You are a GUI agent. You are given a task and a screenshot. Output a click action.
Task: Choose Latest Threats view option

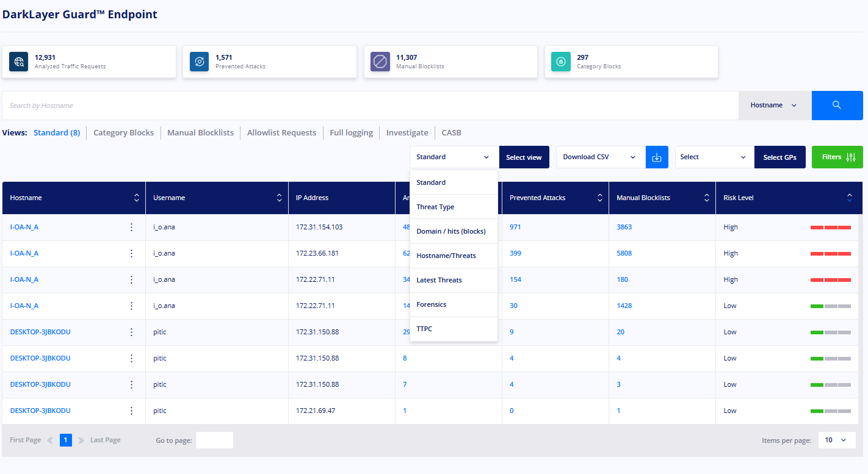click(x=454, y=280)
